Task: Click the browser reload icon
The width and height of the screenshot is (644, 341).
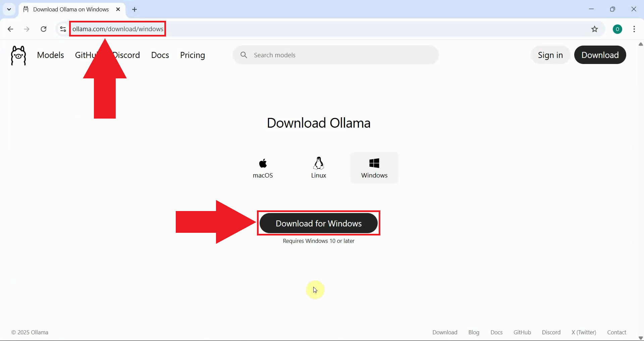Action: click(43, 29)
